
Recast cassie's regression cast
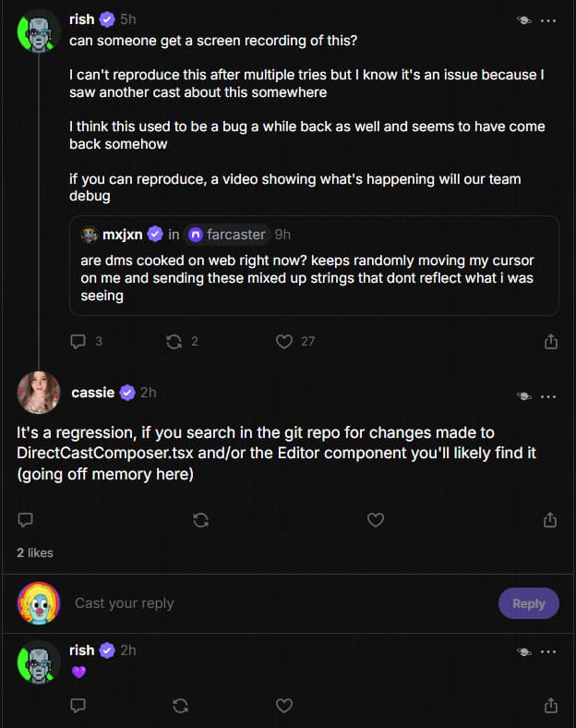click(x=200, y=520)
